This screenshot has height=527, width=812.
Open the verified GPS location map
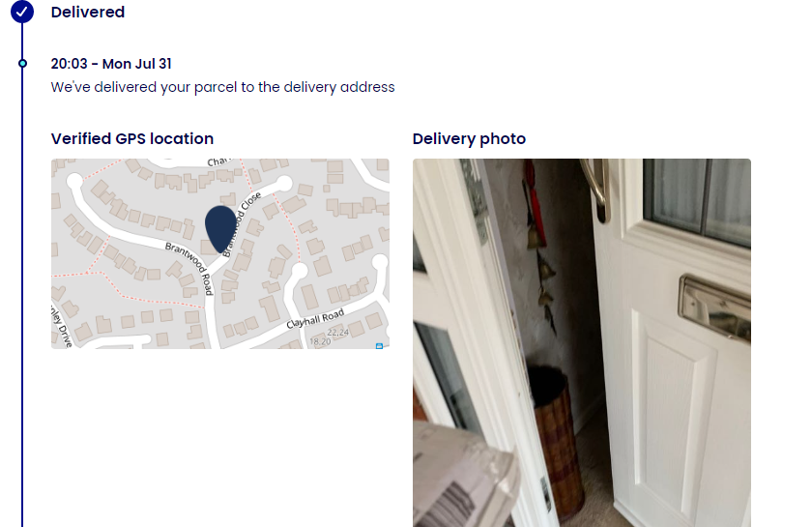tap(220, 253)
